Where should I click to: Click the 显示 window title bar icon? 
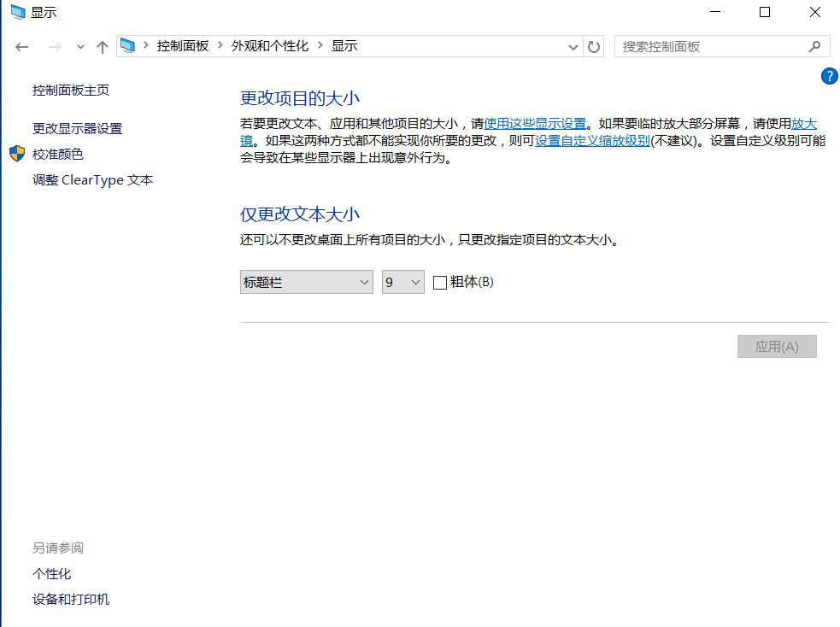point(18,12)
